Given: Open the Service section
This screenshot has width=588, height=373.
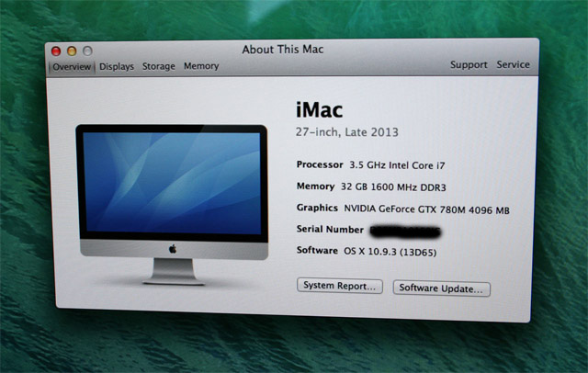Looking at the screenshot, I should (x=513, y=64).
